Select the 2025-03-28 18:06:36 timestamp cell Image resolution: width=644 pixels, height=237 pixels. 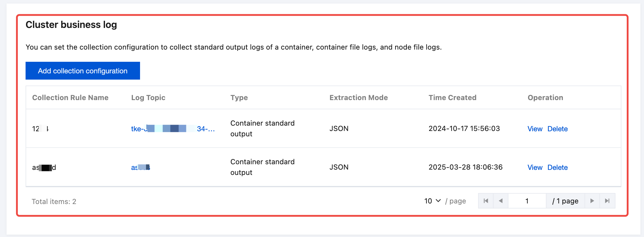[x=465, y=167]
